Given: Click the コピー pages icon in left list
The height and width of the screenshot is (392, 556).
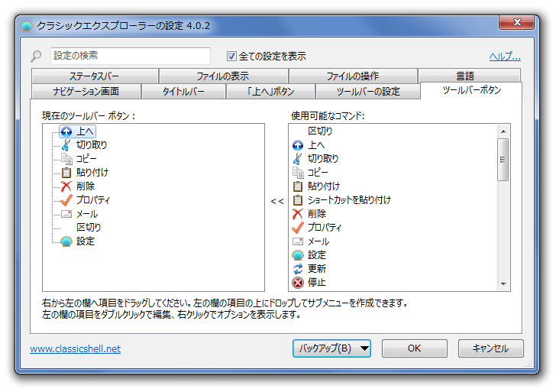Looking at the screenshot, I should point(66,159).
